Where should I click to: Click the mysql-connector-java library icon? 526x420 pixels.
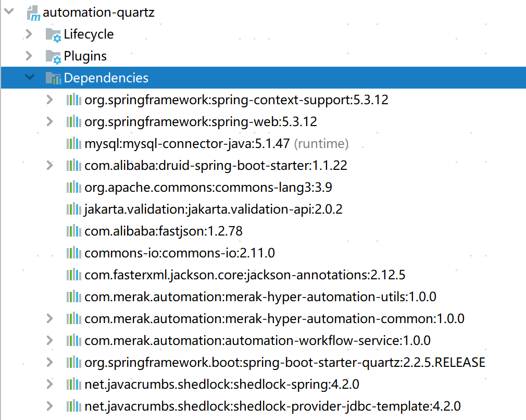coord(74,144)
